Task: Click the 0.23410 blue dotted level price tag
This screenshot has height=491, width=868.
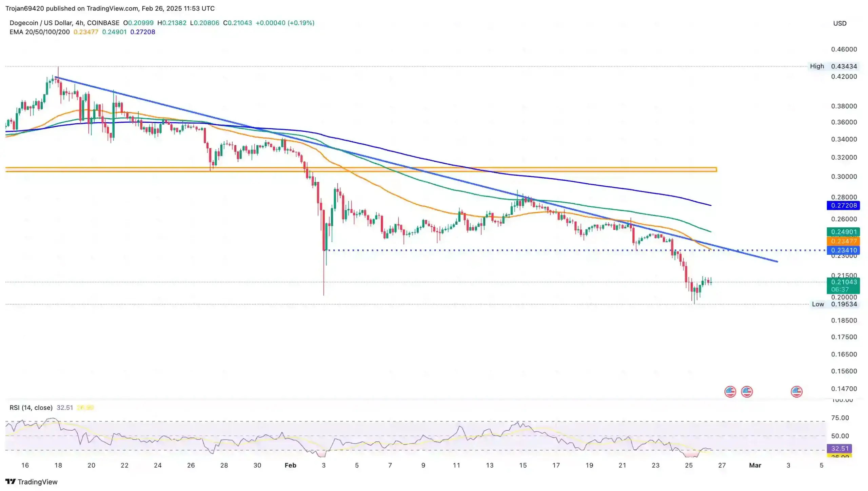Action: pyautogui.click(x=843, y=250)
